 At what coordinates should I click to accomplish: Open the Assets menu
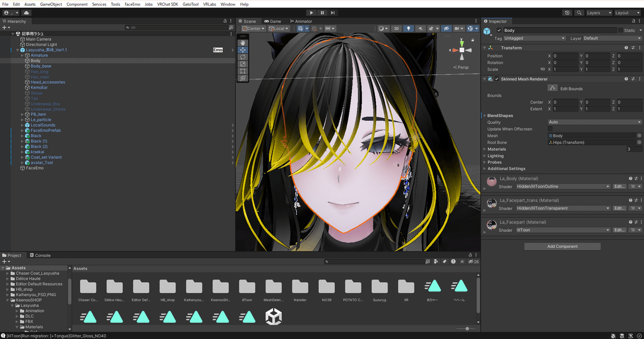pyautogui.click(x=30, y=4)
